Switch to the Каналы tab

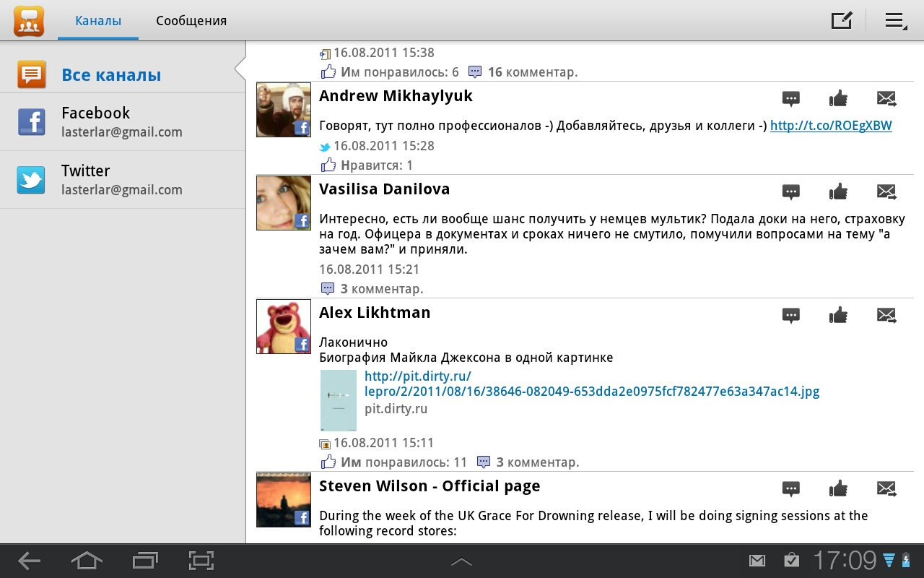[x=98, y=21]
